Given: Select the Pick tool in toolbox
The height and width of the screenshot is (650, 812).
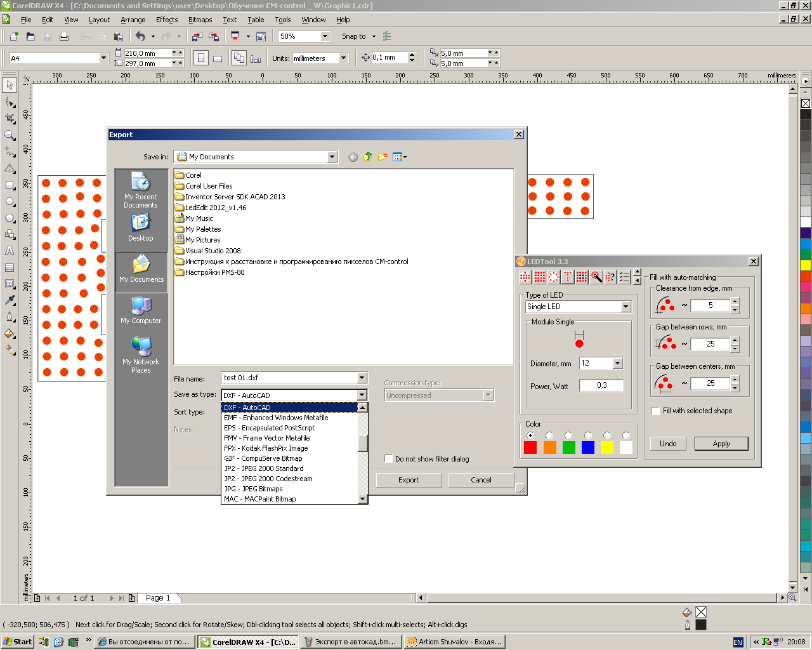Looking at the screenshot, I should click(10, 85).
